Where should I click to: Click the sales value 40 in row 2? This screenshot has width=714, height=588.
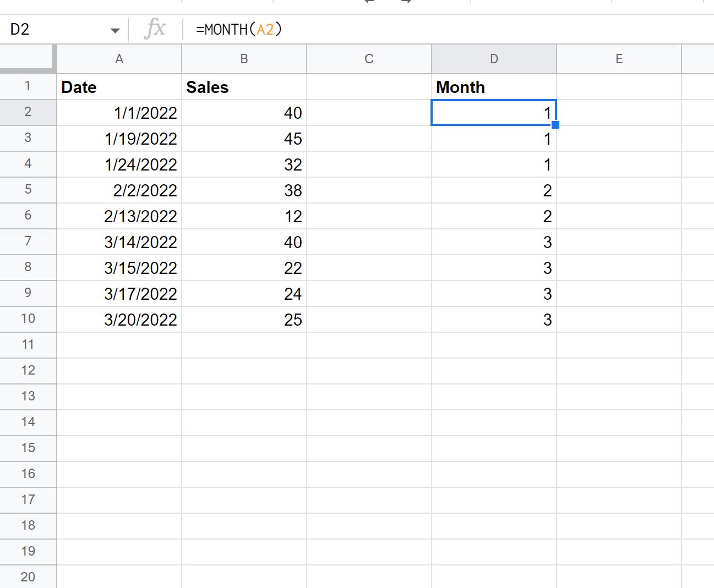(244, 113)
